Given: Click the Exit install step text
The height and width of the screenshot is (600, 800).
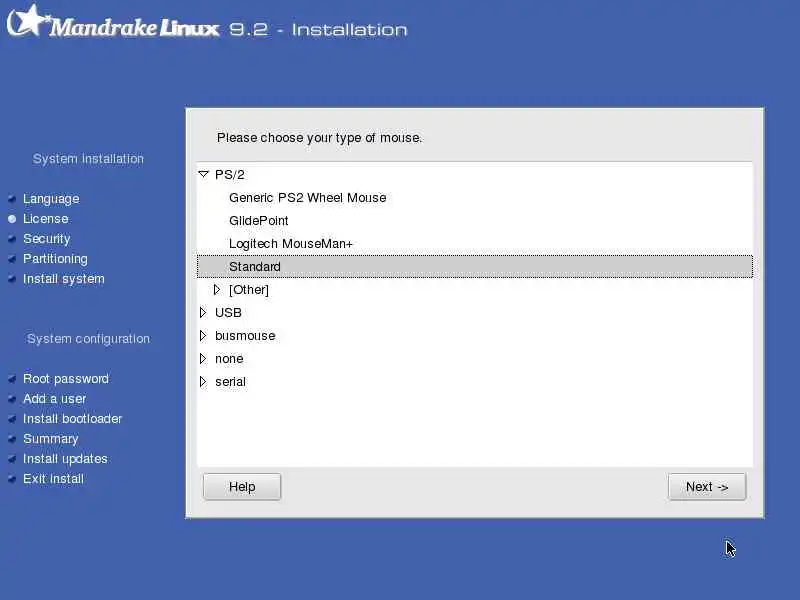Looking at the screenshot, I should [53, 479].
